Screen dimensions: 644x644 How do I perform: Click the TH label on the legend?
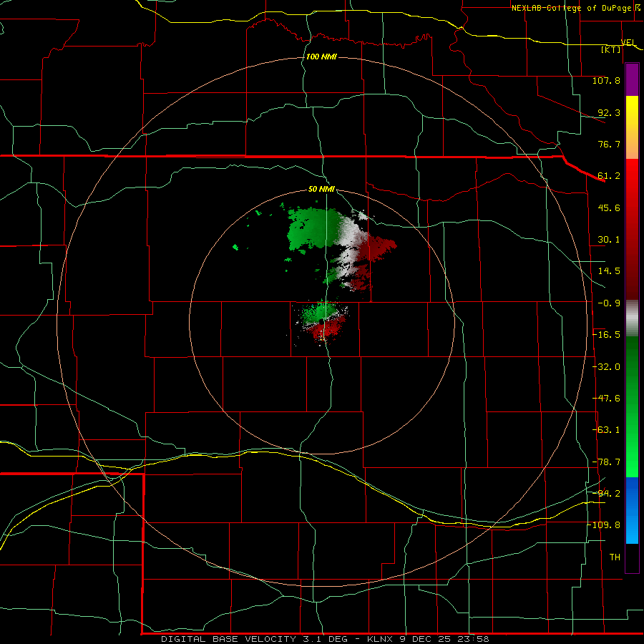click(x=615, y=557)
